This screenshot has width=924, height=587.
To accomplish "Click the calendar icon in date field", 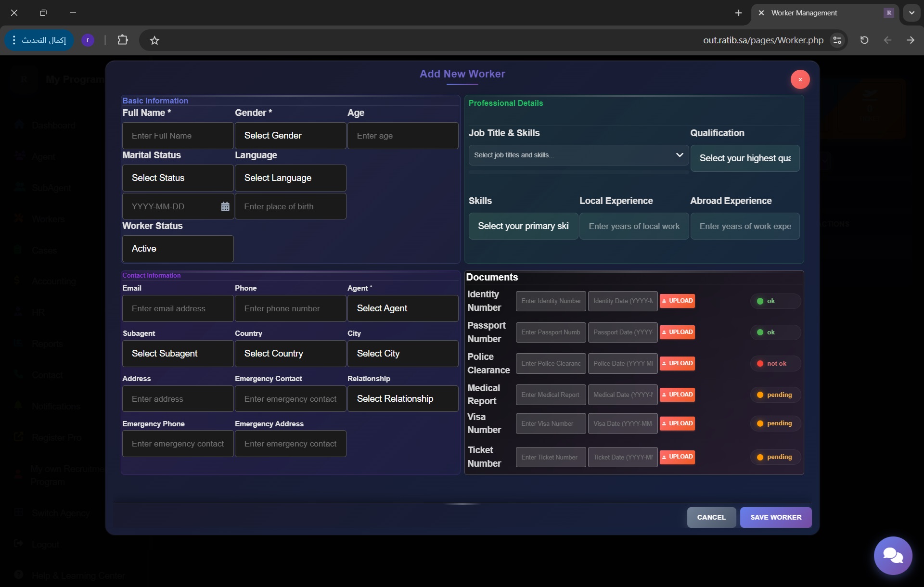I will click(225, 206).
